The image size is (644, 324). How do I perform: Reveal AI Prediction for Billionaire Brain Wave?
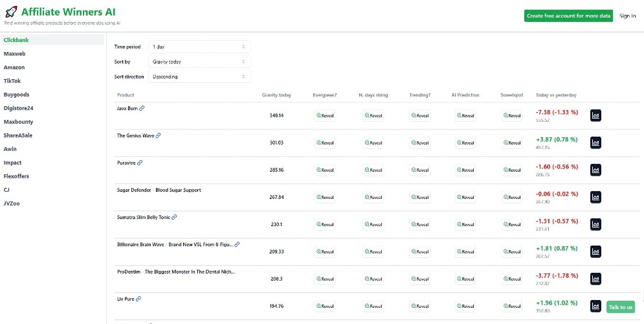click(465, 251)
